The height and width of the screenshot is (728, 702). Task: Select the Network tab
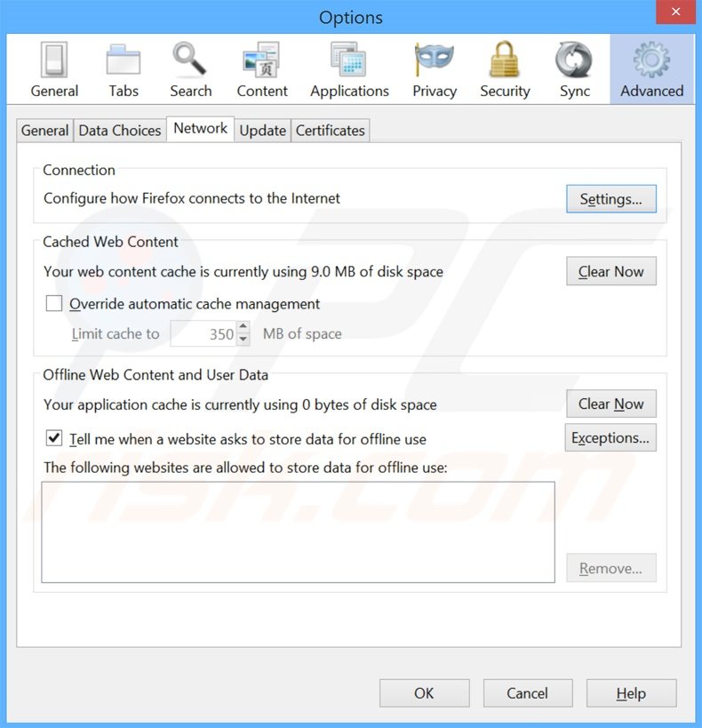coord(200,129)
